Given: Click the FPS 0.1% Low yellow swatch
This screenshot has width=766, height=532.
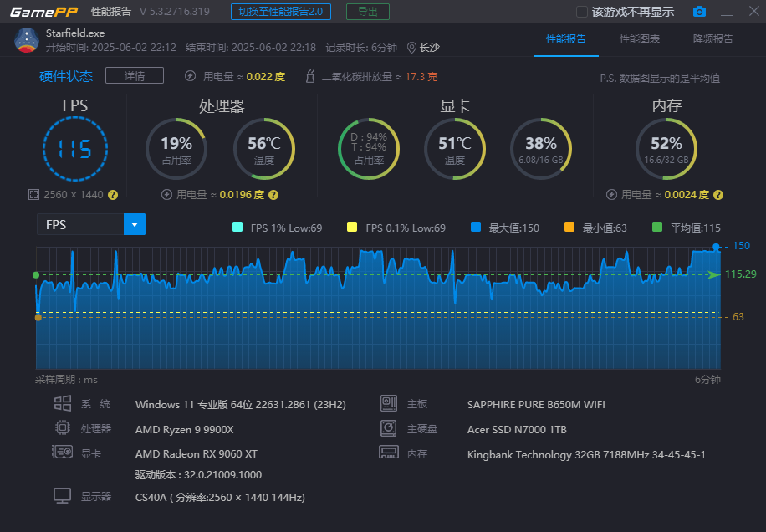Looking at the screenshot, I should pos(352,227).
